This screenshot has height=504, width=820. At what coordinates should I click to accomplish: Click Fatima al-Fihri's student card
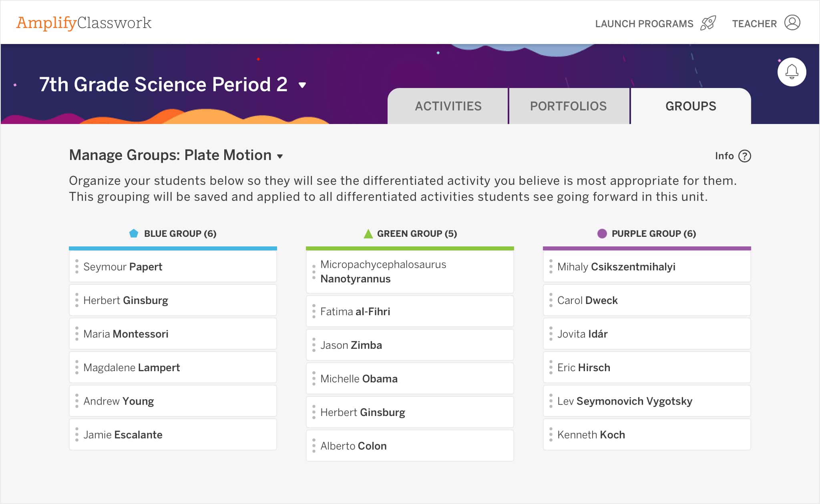410,311
